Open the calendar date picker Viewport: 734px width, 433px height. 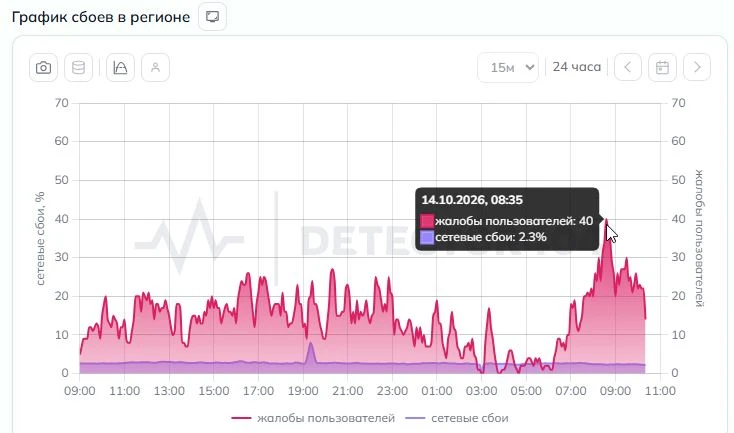662,67
